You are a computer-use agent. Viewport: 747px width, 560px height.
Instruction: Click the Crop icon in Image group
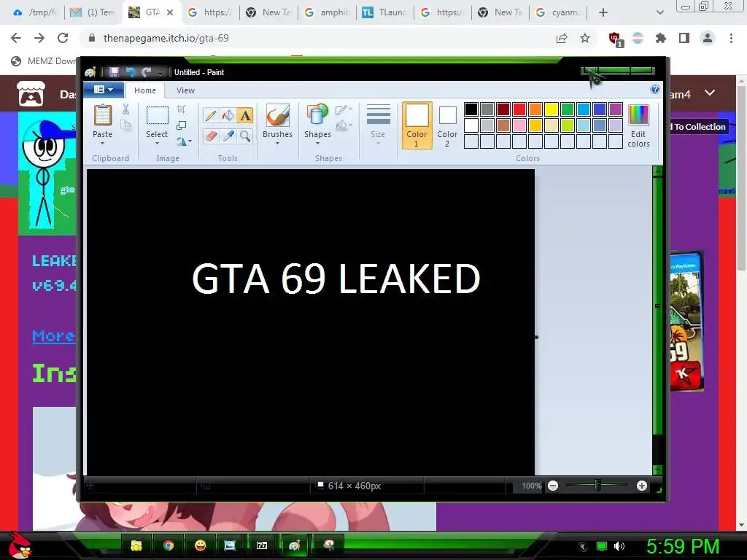(181, 109)
